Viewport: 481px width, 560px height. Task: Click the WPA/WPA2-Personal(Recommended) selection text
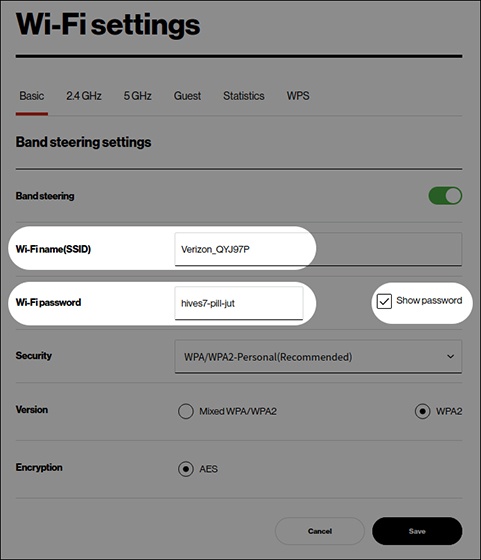pyautogui.click(x=268, y=357)
